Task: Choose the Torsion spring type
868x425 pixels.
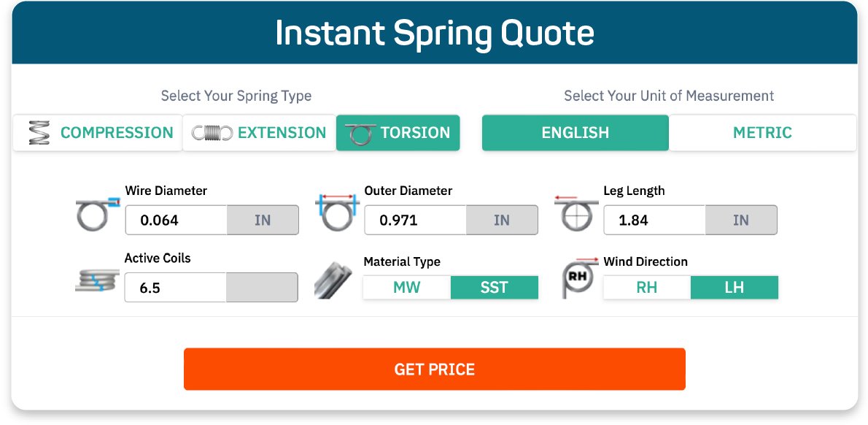Action: (x=398, y=133)
